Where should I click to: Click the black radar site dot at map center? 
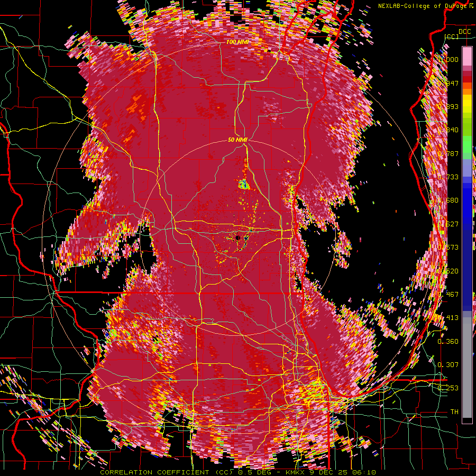point(237,237)
